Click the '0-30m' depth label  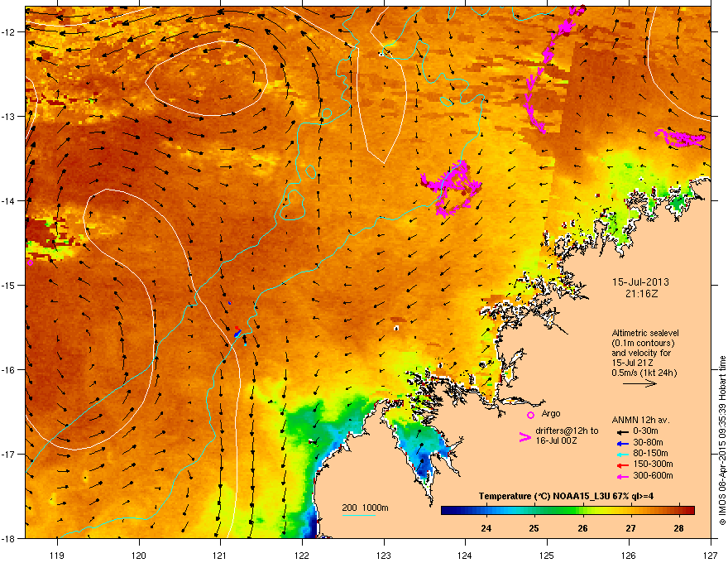point(645,431)
